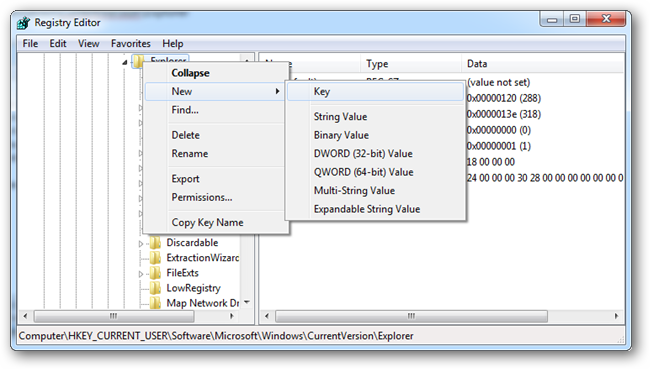The image size is (650, 369).
Task: Close the Registry Editor window
Action: pos(606,19)
